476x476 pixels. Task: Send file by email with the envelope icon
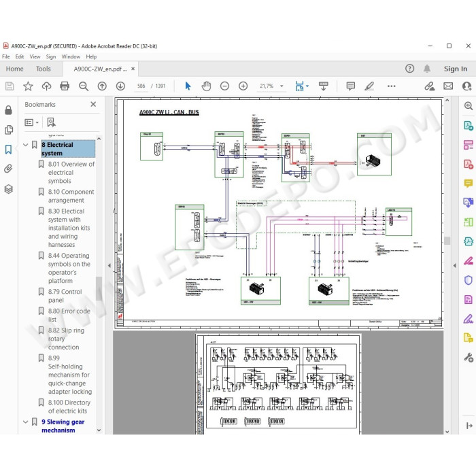click(448, 86)
